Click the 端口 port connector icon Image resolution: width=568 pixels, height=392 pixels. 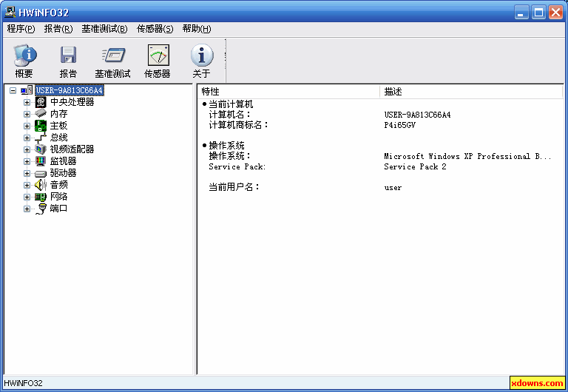(x=41, y=209)
